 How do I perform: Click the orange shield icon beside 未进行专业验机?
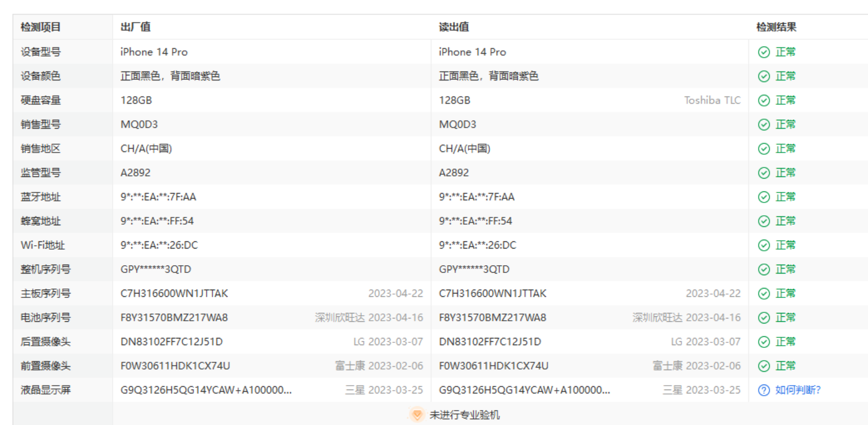(x=417, y=414)
